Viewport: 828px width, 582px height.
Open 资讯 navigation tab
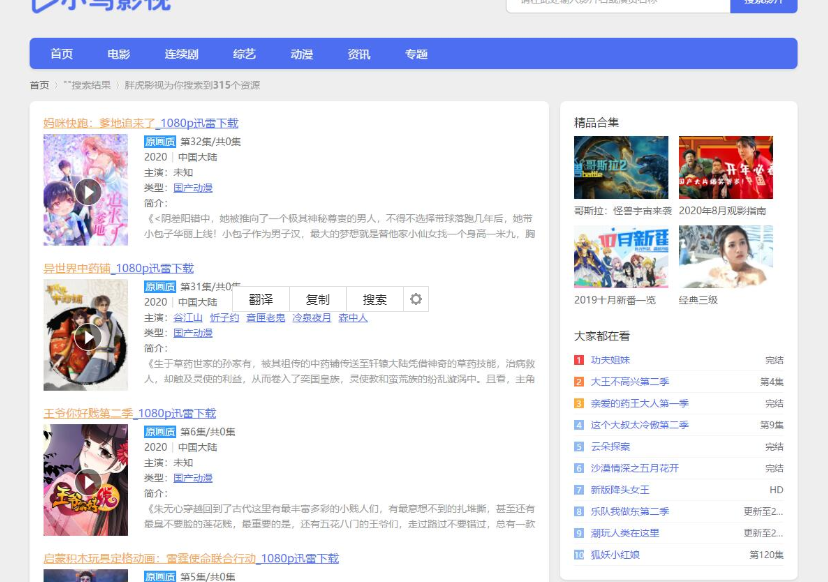[x=359, y=54]
